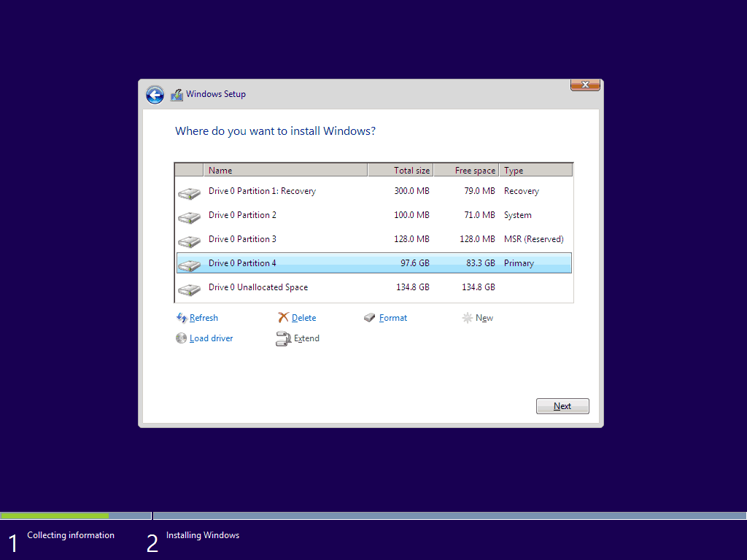Click the Delete red X icon
This screenshot has width=747, height=560.
pyautogui.click(x=285, y=317)
